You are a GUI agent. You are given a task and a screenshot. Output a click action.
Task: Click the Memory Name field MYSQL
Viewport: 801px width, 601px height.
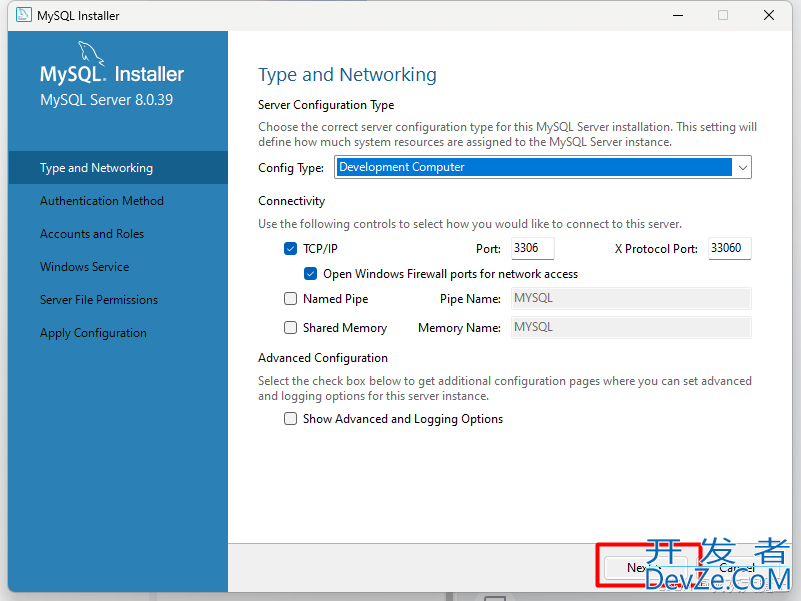[631, 328]
